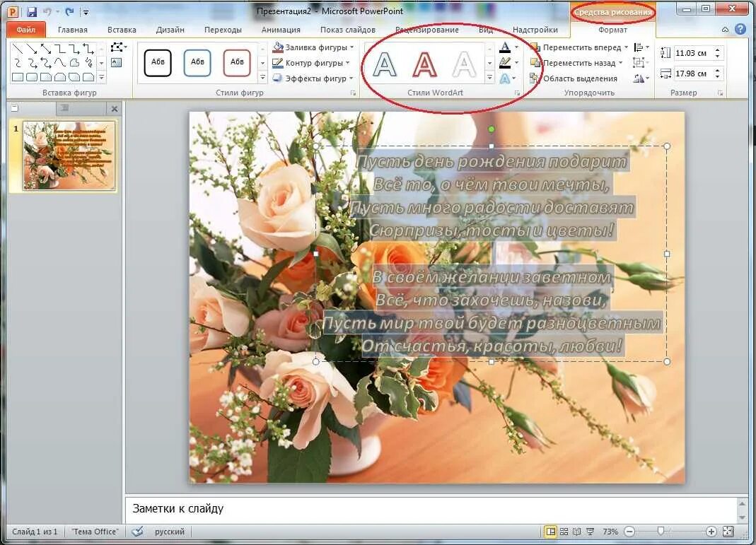Apply the red outlined WordArt A style

tap(424, 64)
